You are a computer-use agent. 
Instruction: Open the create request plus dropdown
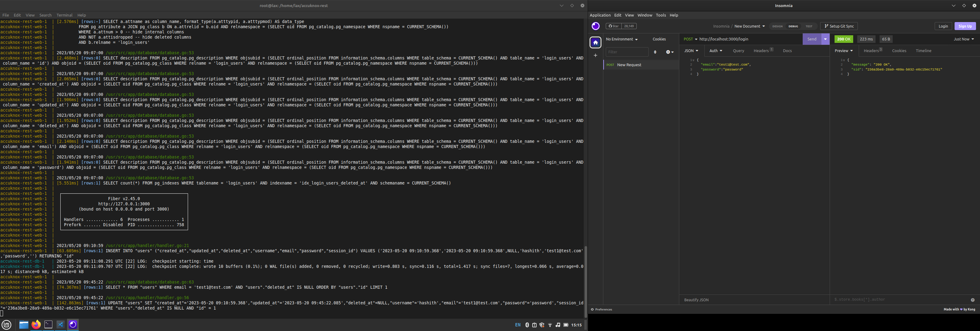point(669,52)
